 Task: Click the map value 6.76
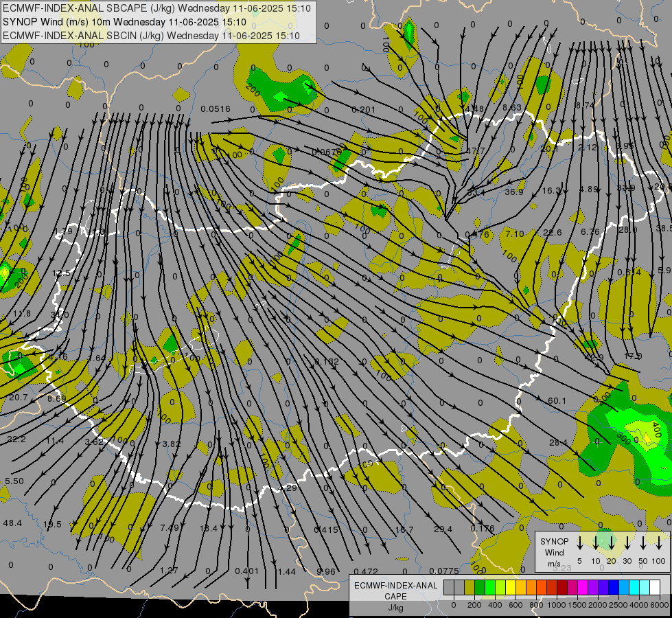click(590, 231)
